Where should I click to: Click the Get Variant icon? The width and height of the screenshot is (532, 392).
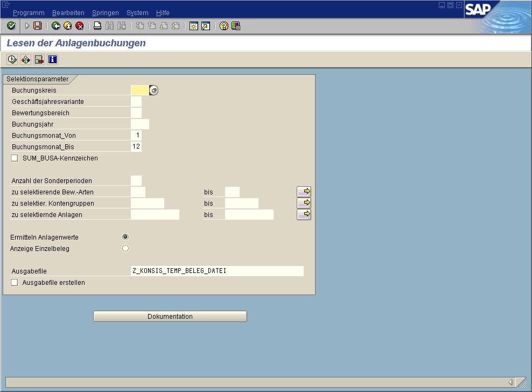coord(26,59)
